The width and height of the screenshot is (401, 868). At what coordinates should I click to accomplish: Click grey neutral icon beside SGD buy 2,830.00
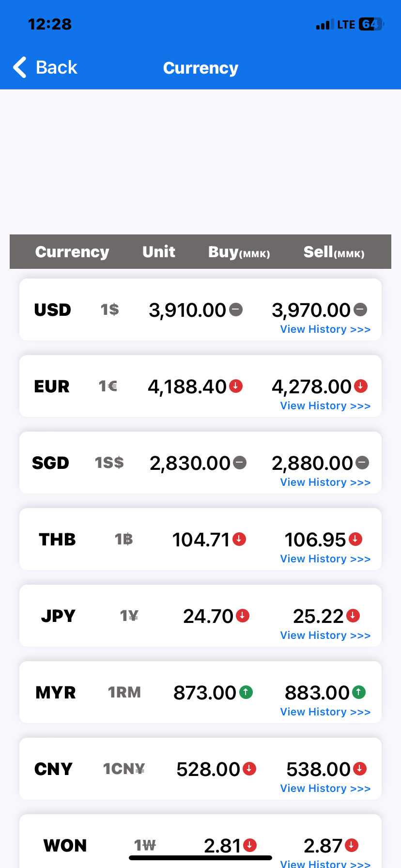click(240, 463)
